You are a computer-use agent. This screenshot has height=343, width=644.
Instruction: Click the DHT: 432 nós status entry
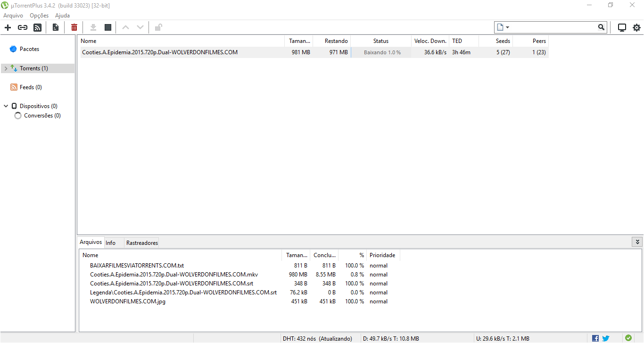(317, 338)
